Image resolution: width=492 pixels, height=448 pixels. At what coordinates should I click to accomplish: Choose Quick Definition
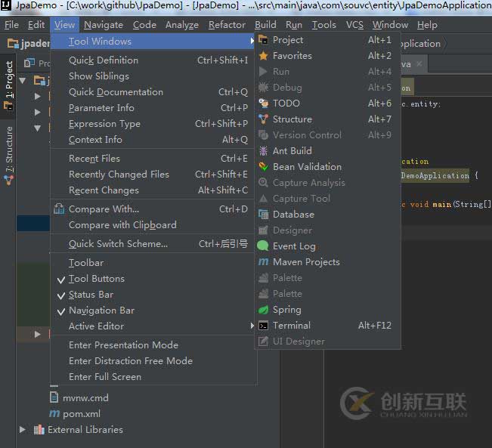click(153, 60)
